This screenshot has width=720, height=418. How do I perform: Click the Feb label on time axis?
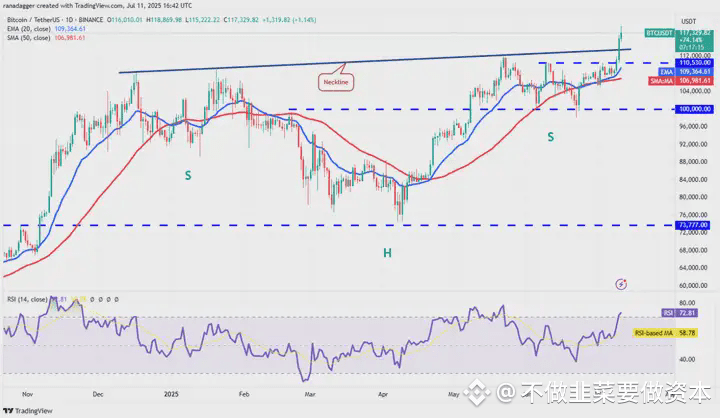click(x=244, y=394)
